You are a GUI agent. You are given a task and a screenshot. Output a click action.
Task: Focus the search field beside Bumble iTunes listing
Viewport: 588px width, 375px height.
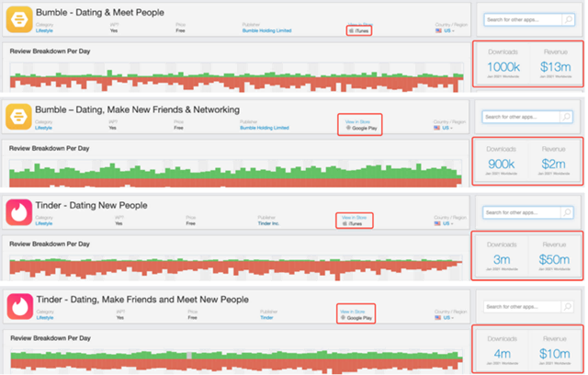[519, 18]
